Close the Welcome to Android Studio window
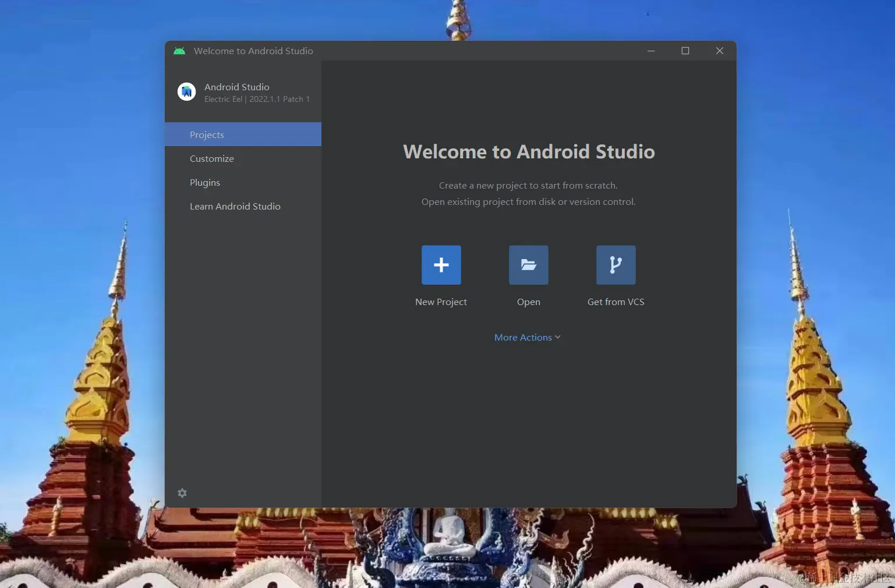895x588 pixels. [720, 51]
